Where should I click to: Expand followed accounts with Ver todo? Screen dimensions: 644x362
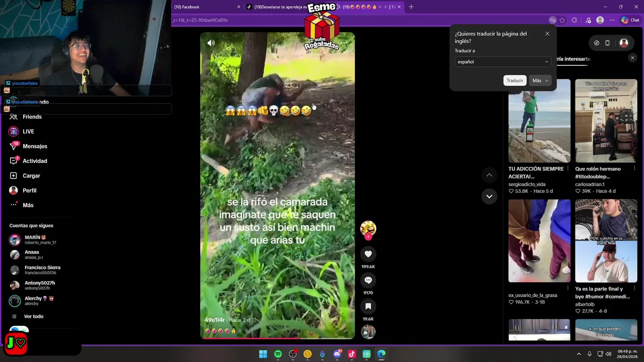tap(34, 316)
